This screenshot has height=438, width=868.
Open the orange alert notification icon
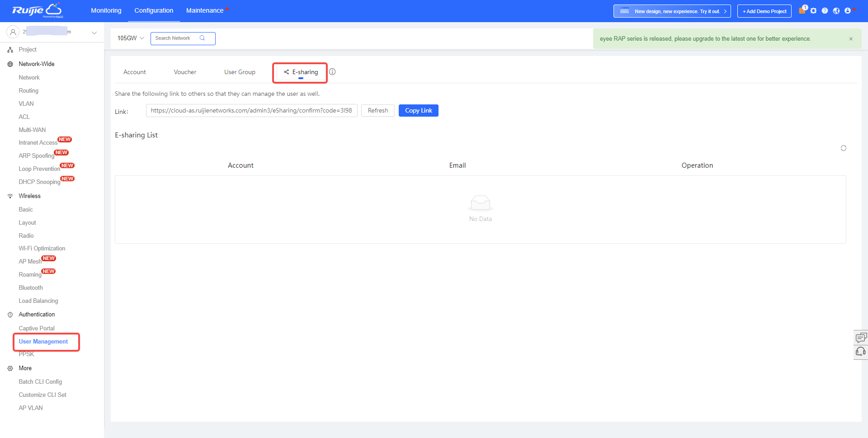point(802,10)
